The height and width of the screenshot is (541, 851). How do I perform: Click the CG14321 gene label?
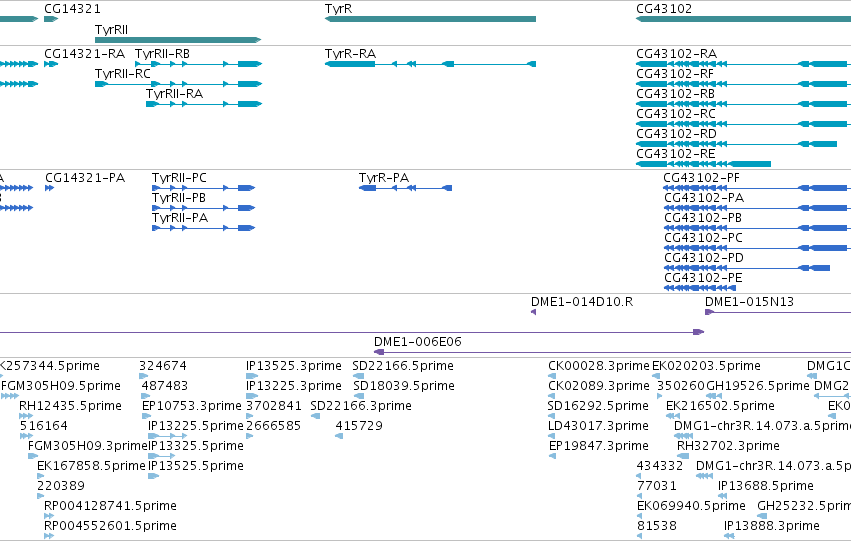click(x=72, y=9)
